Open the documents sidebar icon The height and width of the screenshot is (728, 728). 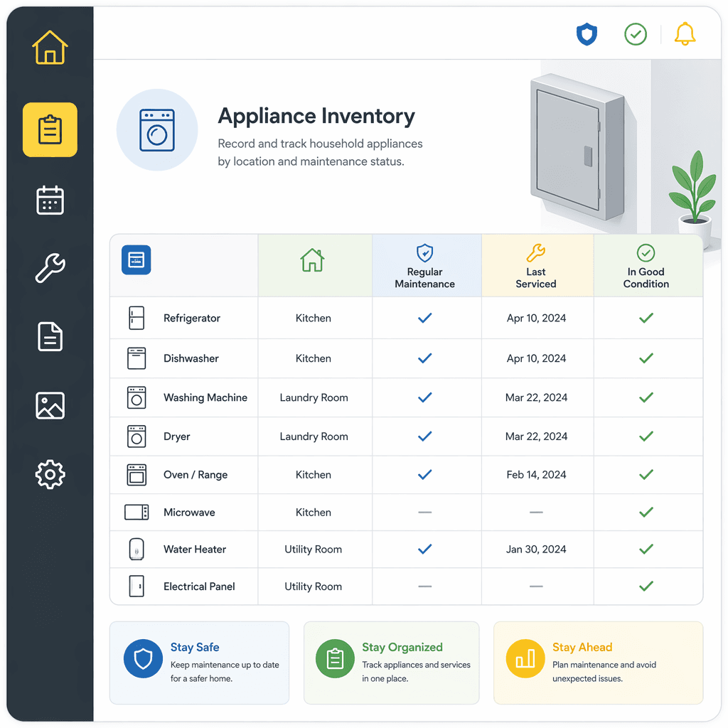click(x=50, y=336)
